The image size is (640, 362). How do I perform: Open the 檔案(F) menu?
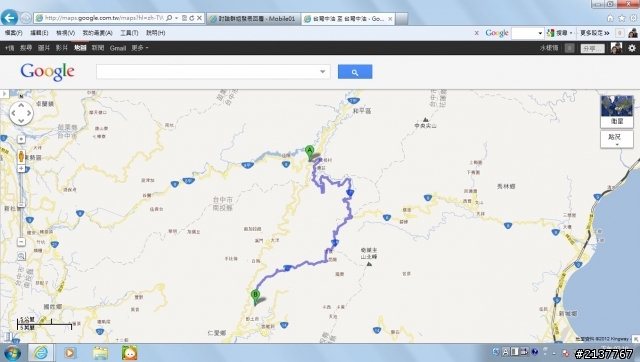point(13,33)
